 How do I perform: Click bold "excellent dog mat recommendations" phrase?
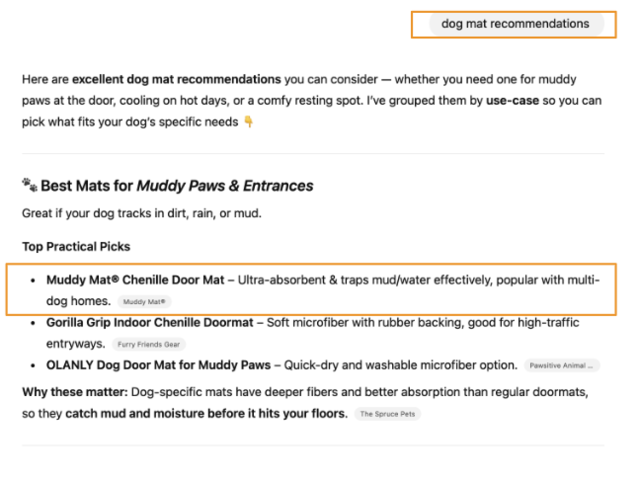(x=176, y=79)
